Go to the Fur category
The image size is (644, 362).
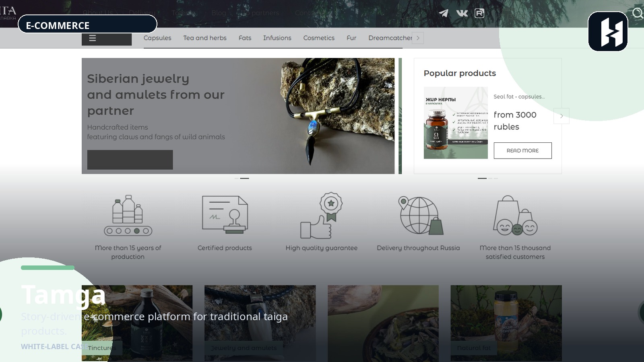click(351, 38)
